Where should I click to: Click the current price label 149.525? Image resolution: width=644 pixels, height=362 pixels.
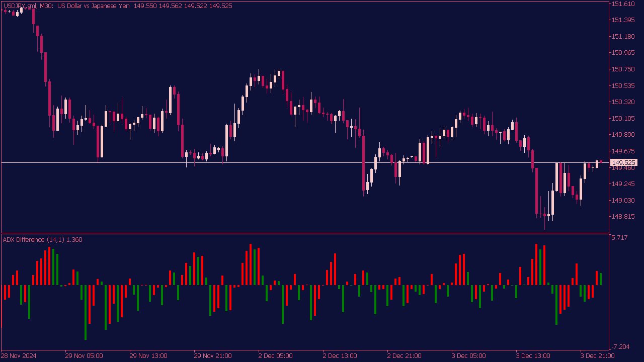tap(623, 162)
